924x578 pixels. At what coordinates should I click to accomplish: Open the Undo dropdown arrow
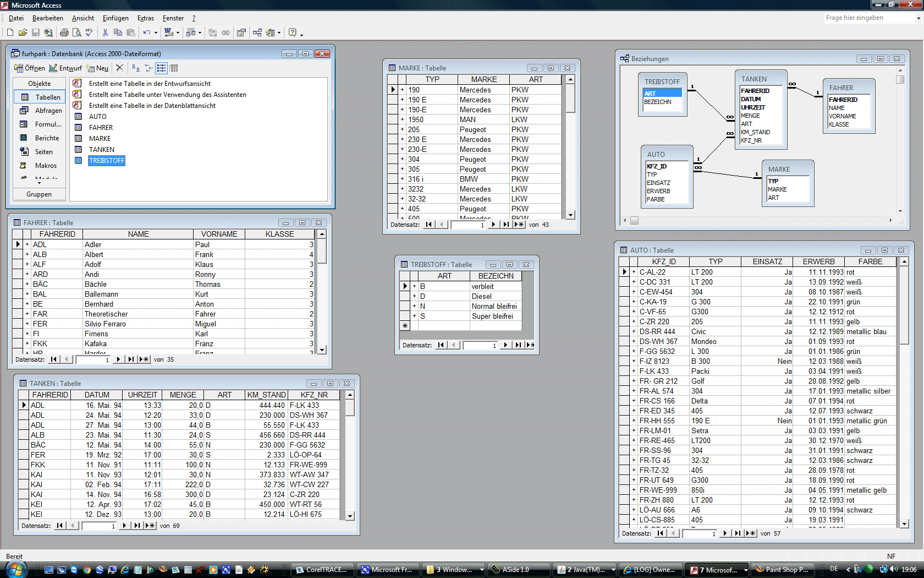[156, 32]
